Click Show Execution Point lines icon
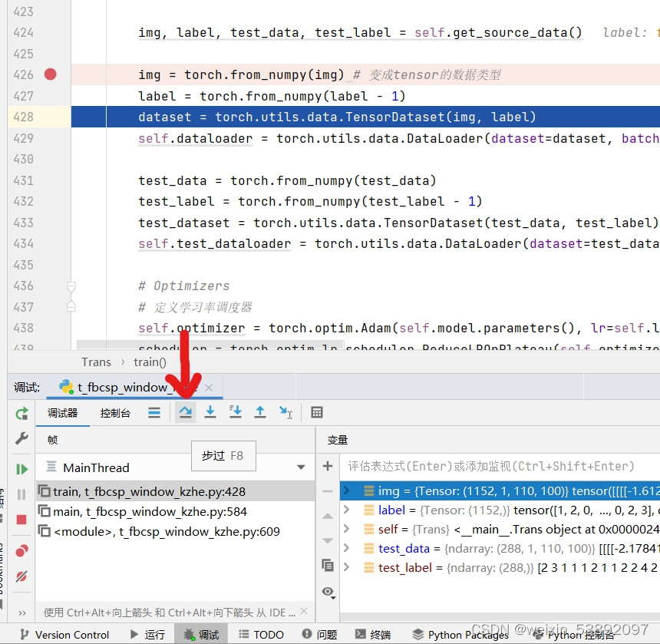This screenshot has width=660, height=644. click(154, 412)
